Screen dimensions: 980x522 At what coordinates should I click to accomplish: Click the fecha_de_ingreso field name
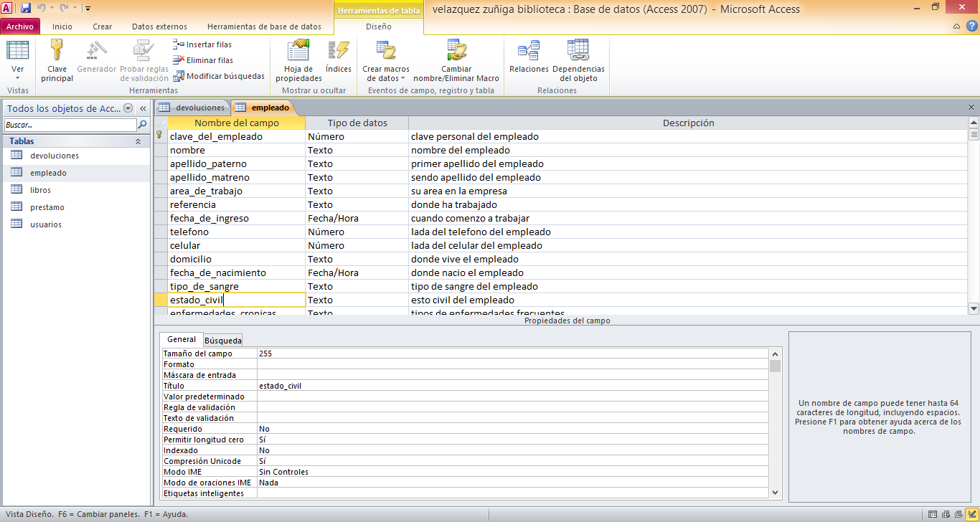[x=209, y=218]
